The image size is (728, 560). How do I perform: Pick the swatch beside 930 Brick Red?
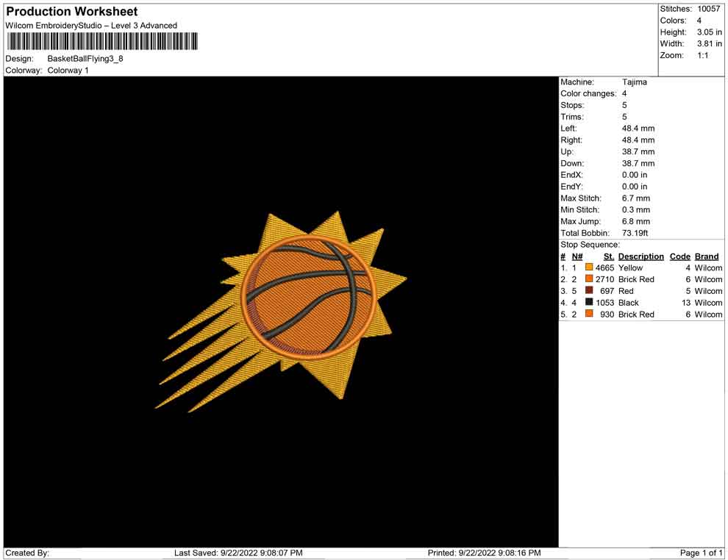[x=589, y=314]
